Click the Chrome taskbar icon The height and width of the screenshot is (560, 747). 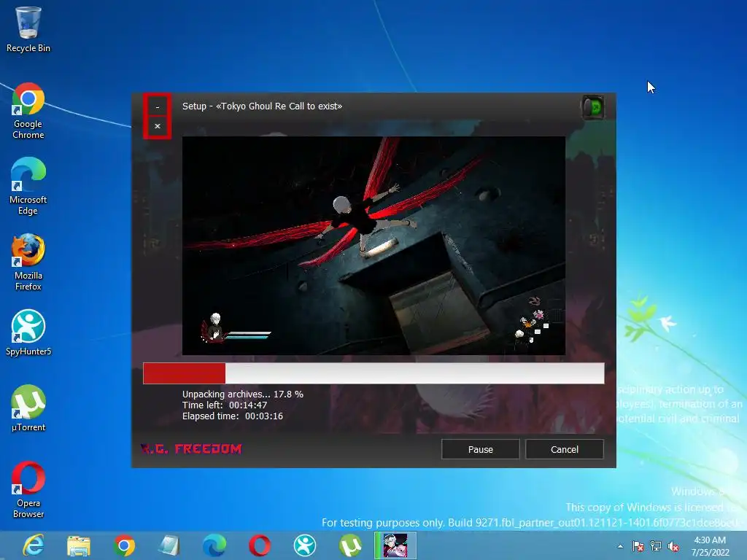click(x=124, y=545)
